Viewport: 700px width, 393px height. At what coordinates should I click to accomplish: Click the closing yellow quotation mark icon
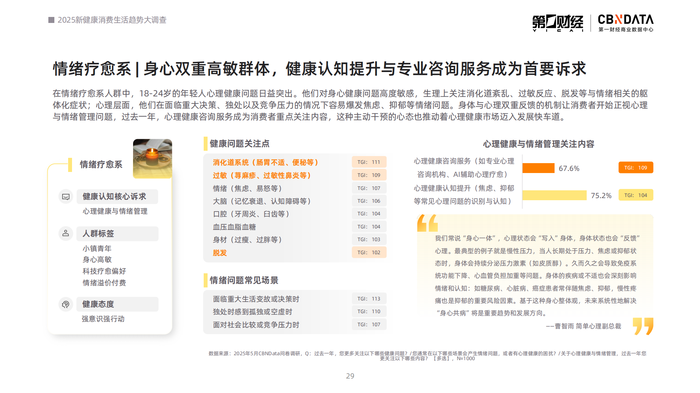pos(643,326)
